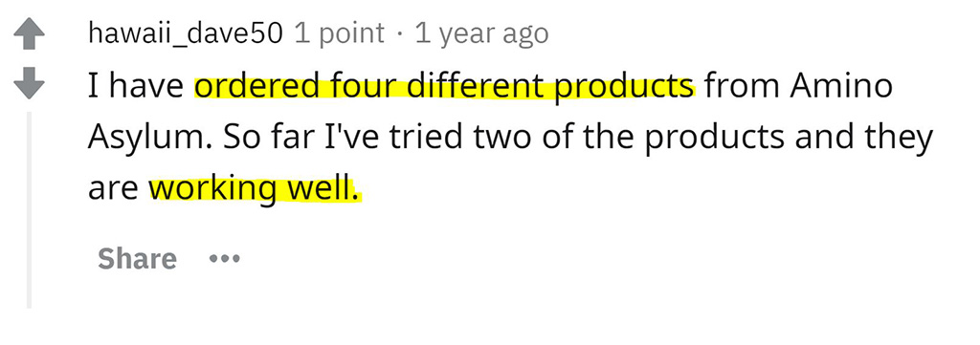Viewport: 980px width, 345px height.
Task: Click the Share button under the comment
Action: pyautogui.click(x=137, y=258)
